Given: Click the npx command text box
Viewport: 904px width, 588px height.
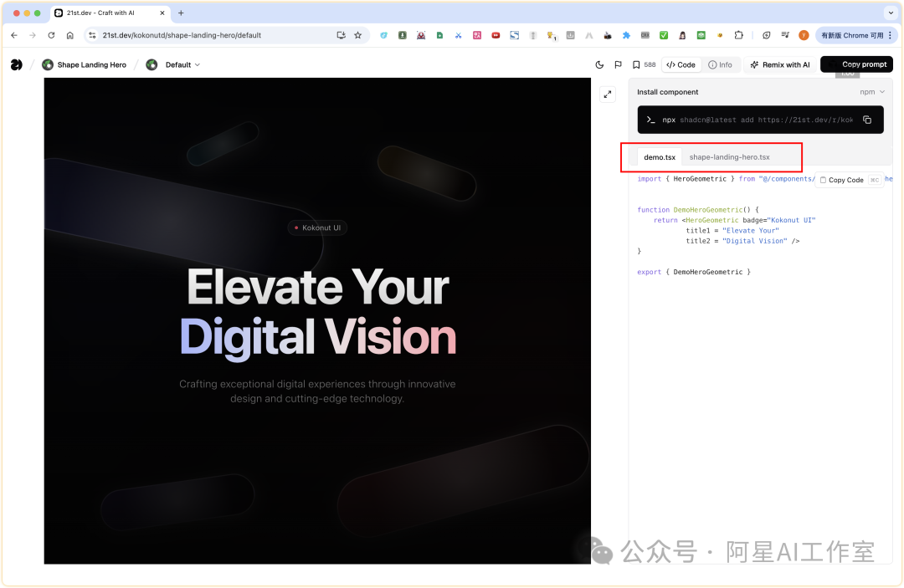Looking at the screenshot, I should [760, 120].
